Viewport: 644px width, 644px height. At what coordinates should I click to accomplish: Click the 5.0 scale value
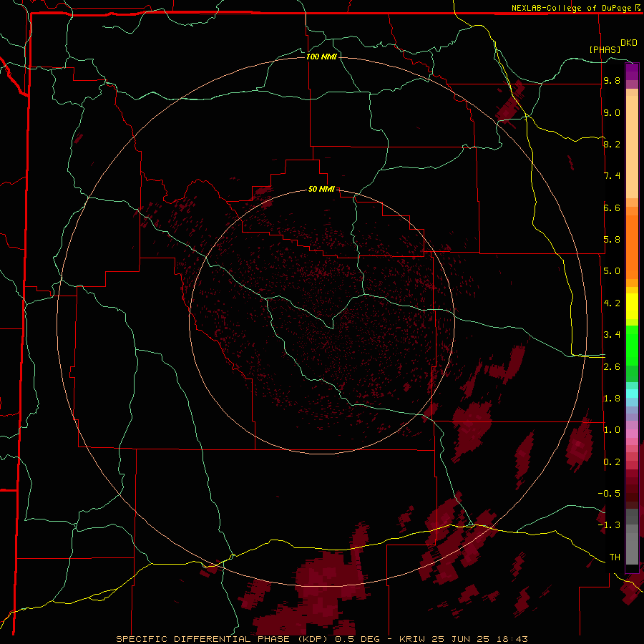point(612,271)
